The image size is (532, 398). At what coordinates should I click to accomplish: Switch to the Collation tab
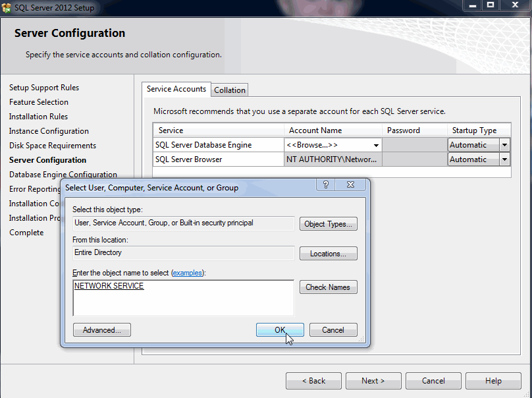pyautogui.click(x=230, y=90)
